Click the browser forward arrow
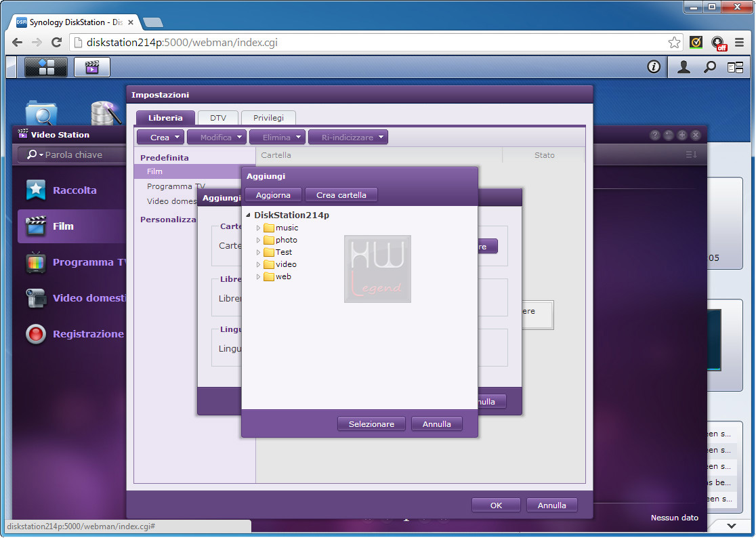Screen dimensions: 756x538 click(37, 43)
